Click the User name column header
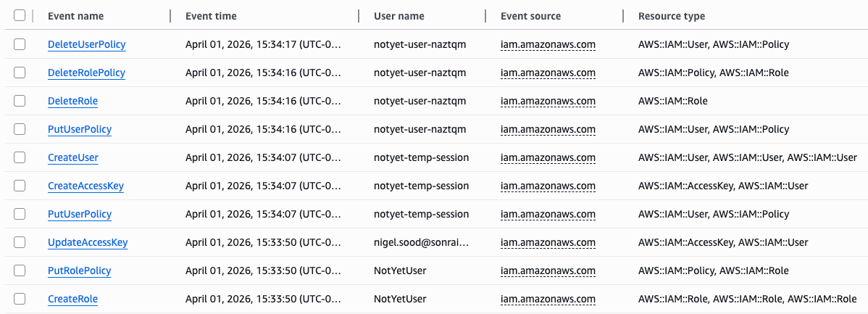The image size is (868, 314). click(399, 16)
